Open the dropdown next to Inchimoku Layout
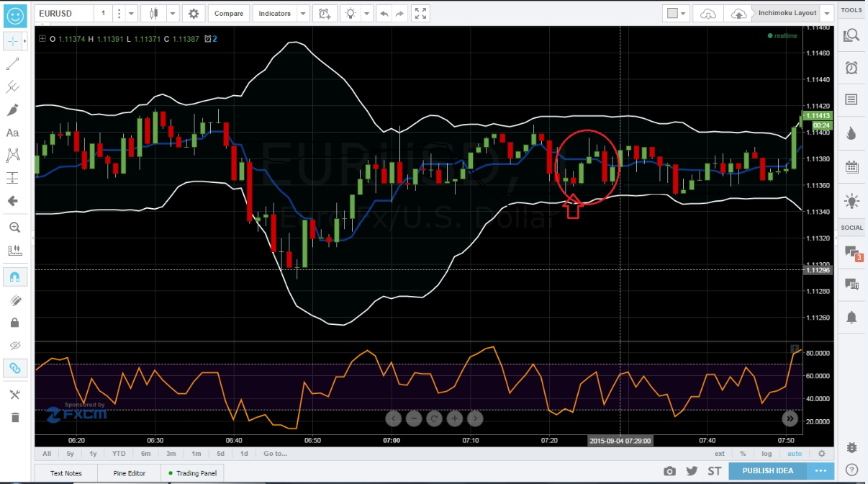 (827, 13)
